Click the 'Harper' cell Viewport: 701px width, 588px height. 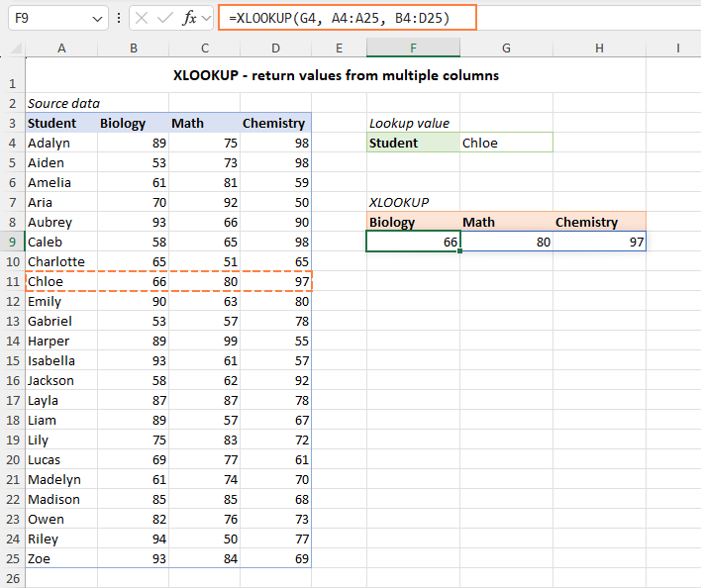(x=61, y=341)
